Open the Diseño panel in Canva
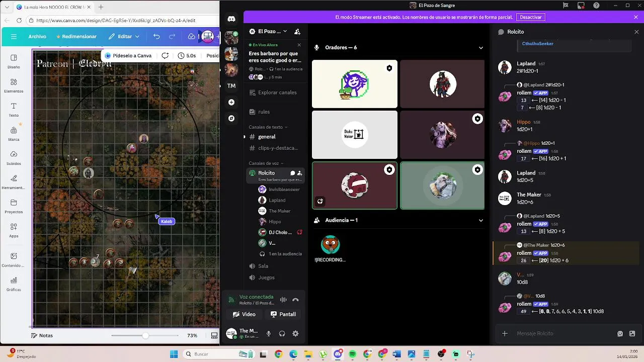Screen dimensions: 644x362 pyautogui.click(x=14, y=61)
